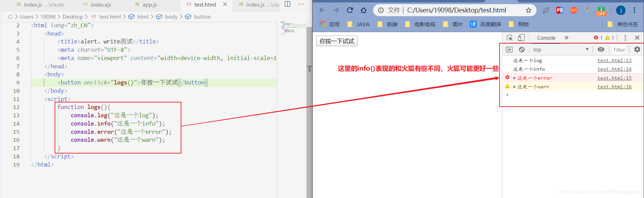Viewport: 644px width, 198px height.
Task: Open the top JavaScript context dropdown
Action: tap(560, 50)
